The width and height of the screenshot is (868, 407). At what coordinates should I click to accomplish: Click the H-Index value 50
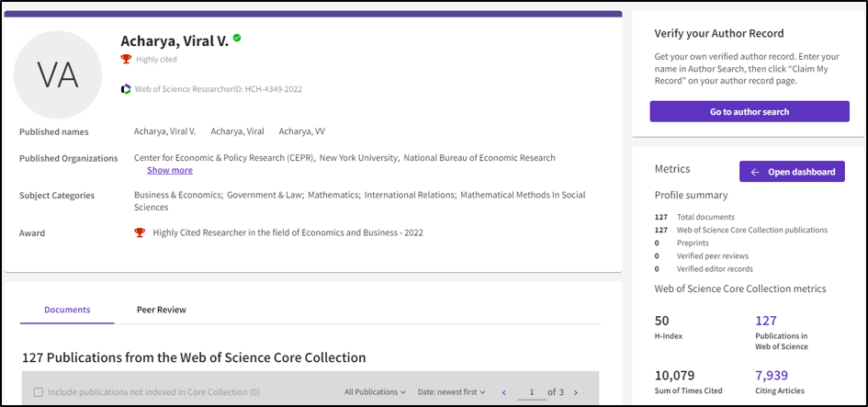pos(661,321)
